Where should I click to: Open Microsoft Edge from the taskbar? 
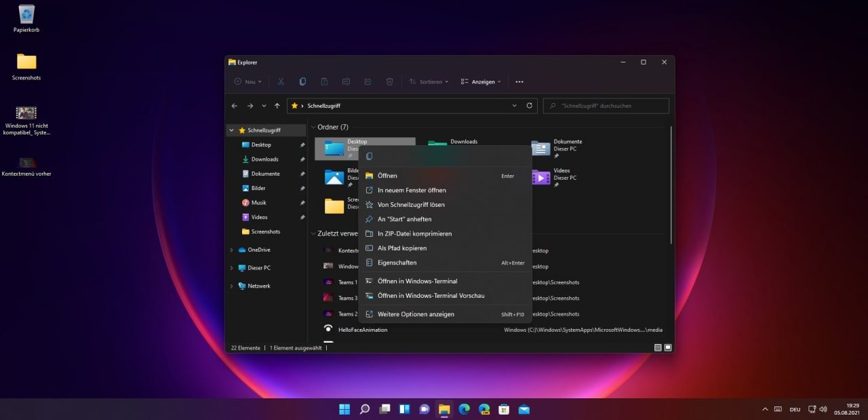tap(464, 409)
